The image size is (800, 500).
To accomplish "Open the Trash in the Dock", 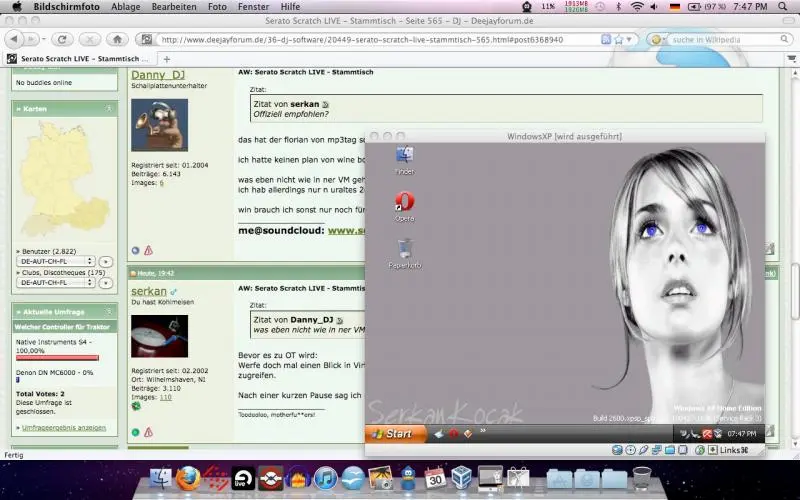I will (x=642, y=479).
